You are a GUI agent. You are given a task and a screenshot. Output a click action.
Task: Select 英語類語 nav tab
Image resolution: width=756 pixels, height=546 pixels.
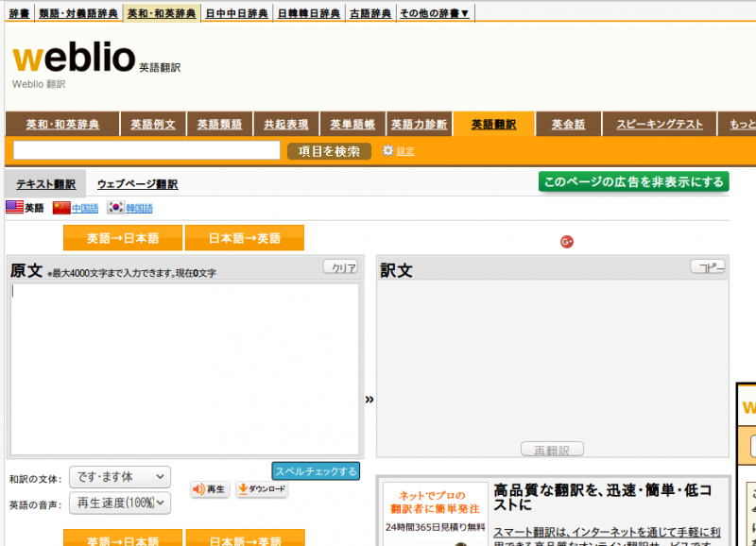[x=219, y=125]
